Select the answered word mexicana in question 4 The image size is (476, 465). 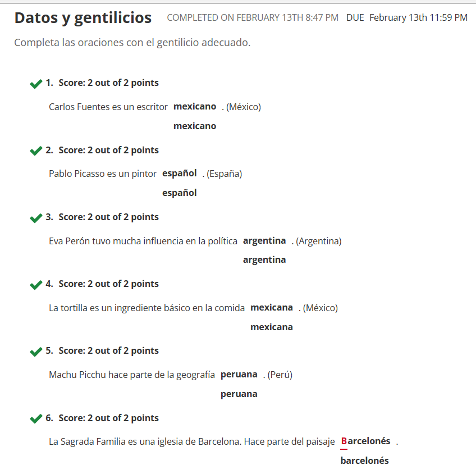[x=271, y=308]
